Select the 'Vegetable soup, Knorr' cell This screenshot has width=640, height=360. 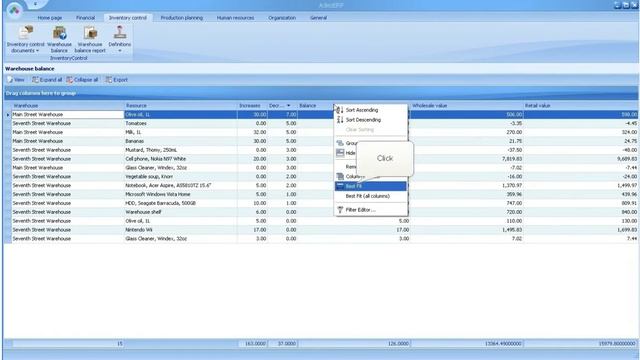click(x=181, y=177)
